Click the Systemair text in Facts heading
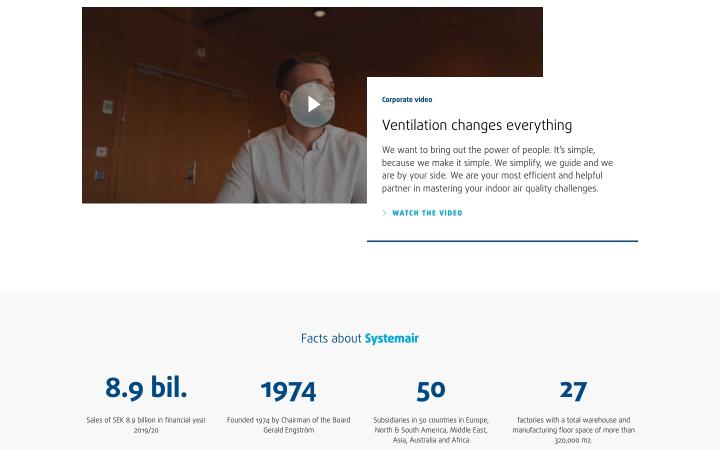 pos(392,338)
